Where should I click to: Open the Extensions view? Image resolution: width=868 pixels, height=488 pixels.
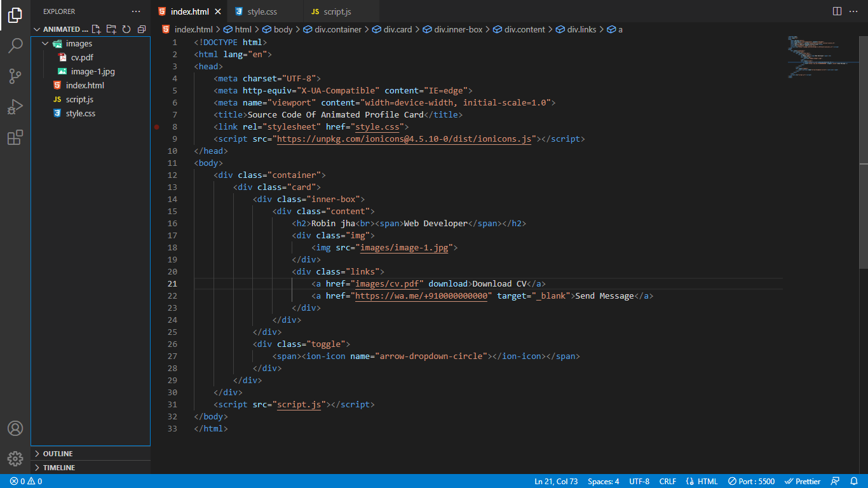pos(15,137)
